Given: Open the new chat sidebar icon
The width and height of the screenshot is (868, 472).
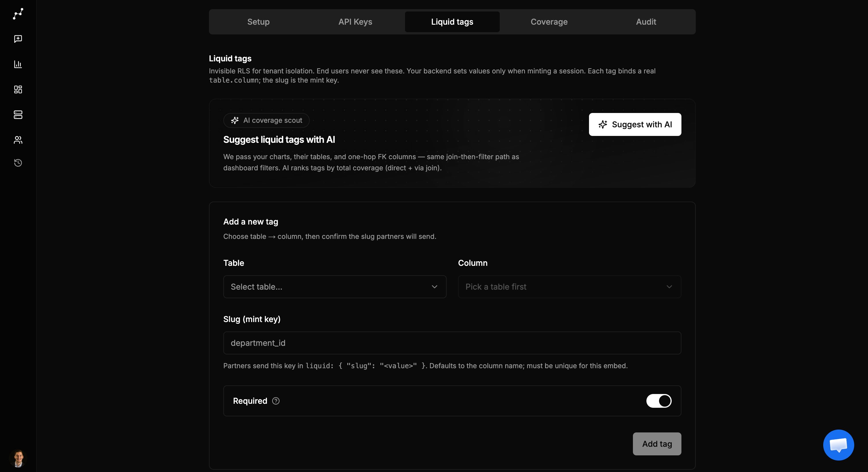Looking at the screenshot, I should pyautogui.click(x=18, y=39).
